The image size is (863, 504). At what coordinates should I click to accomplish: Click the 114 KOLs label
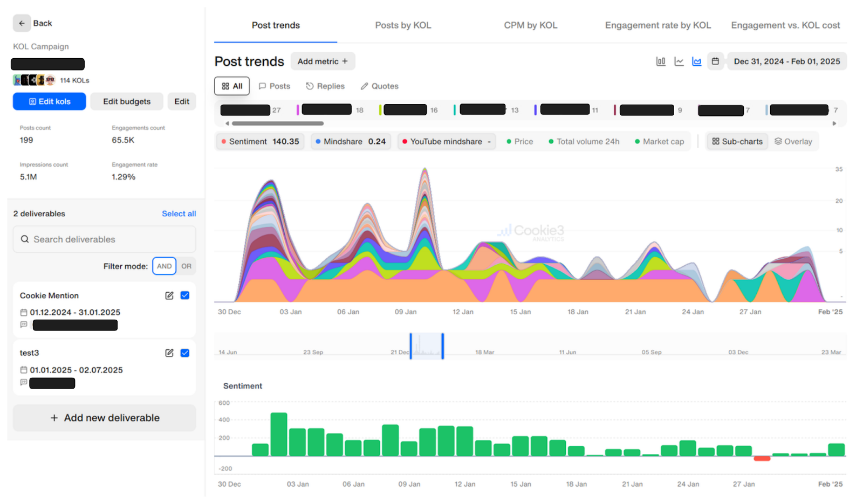(74, 81)
